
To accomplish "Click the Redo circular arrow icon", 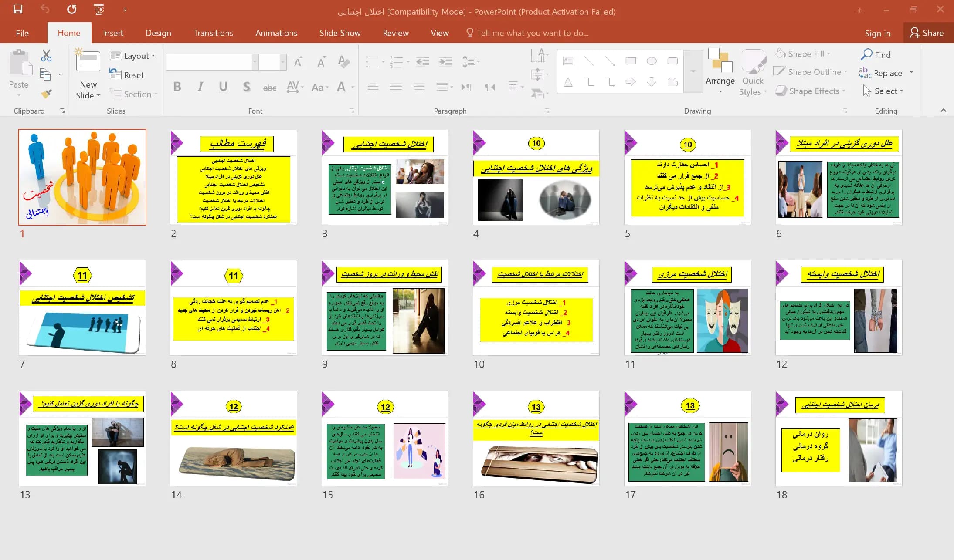I will [x=72, y=9].
